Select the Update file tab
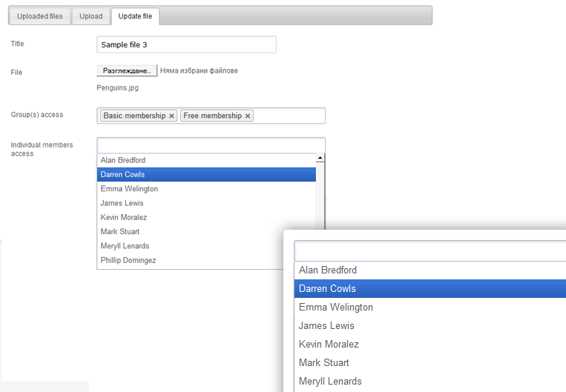This screenshot has width=566, height=392. click(x=135, y=16)
